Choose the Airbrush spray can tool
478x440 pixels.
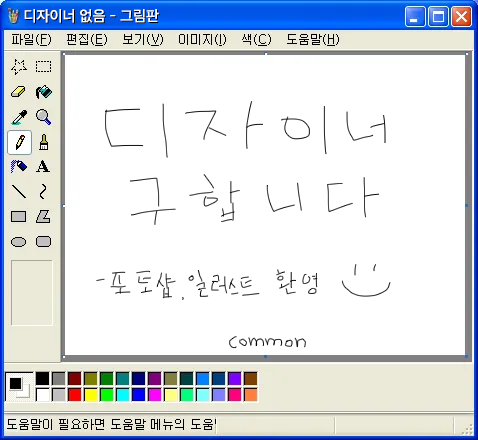click(x=19, y=166)
